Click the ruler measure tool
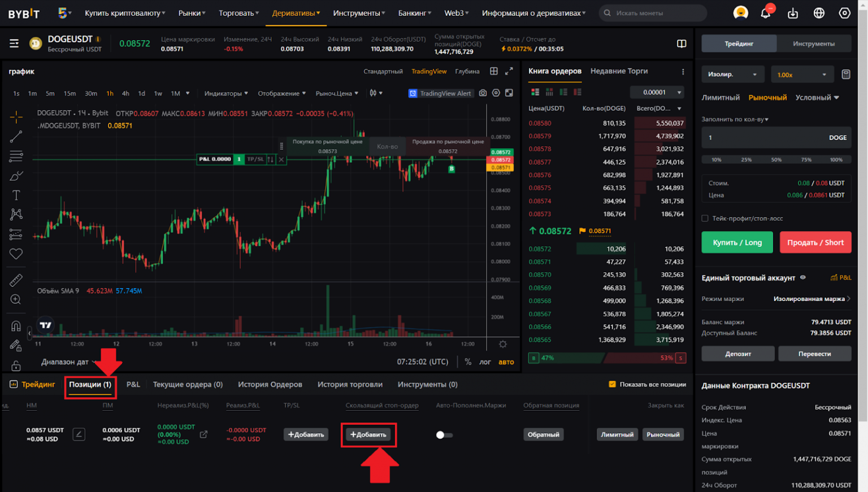This screenshot has height=492, width=868. coord(16,280)
